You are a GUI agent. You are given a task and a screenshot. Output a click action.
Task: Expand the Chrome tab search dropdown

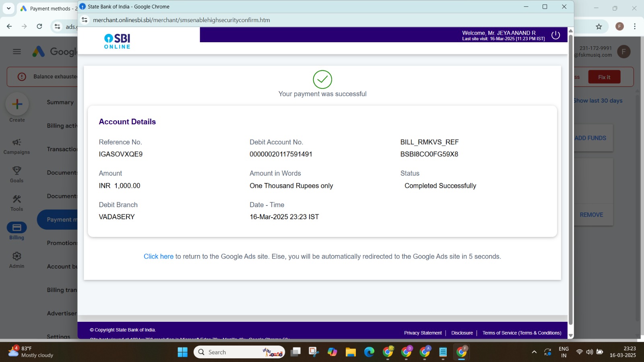tap(8, 8)
